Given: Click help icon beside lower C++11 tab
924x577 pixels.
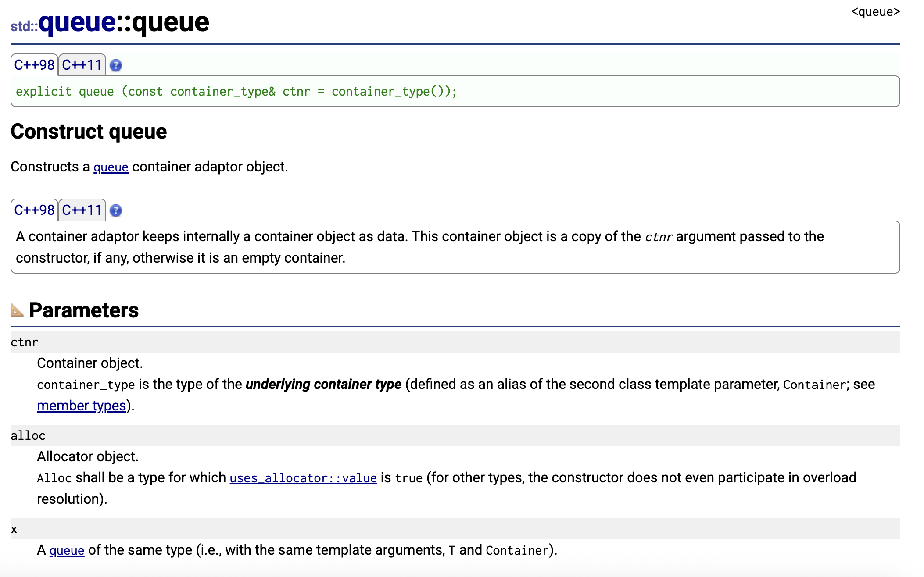Looking at the screenshot, I should [116, 211].
